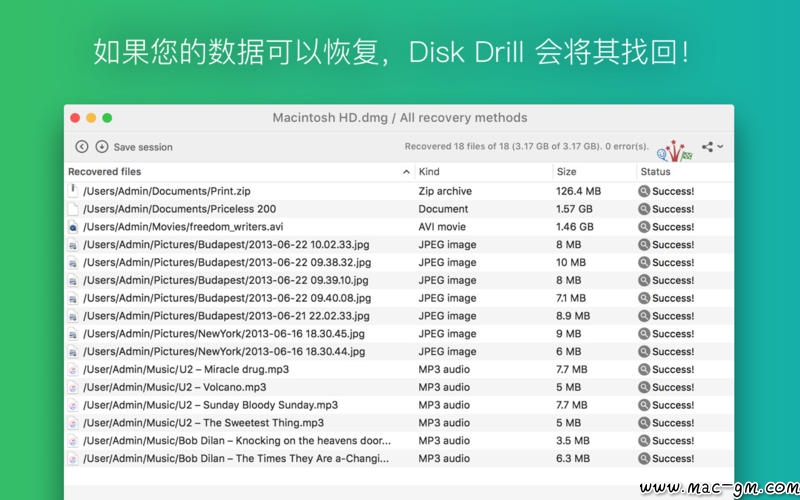Click magnifier icon in 10.02.33.jpg row
800x500 pixels.
644,245
